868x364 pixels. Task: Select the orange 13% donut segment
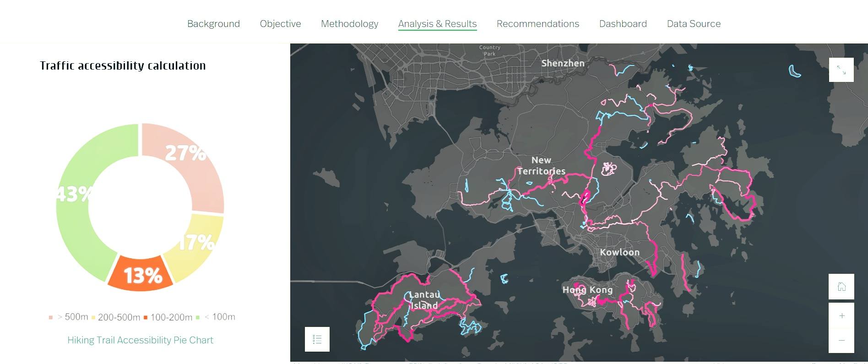point(141,274)
